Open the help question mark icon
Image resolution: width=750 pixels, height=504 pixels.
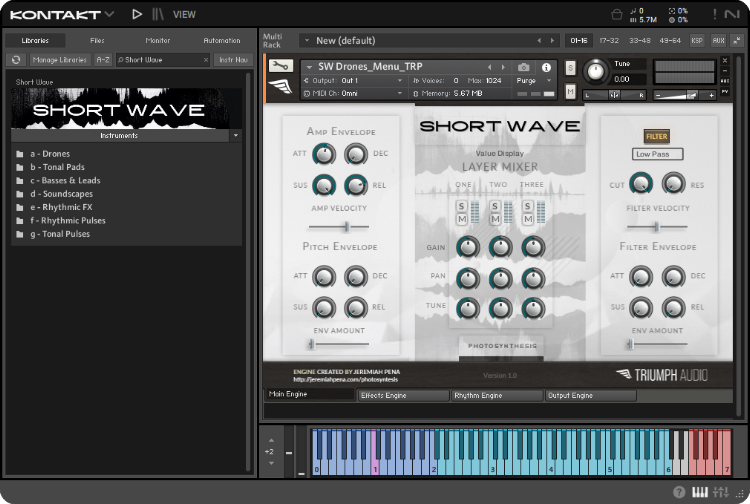tap(679, 492)
